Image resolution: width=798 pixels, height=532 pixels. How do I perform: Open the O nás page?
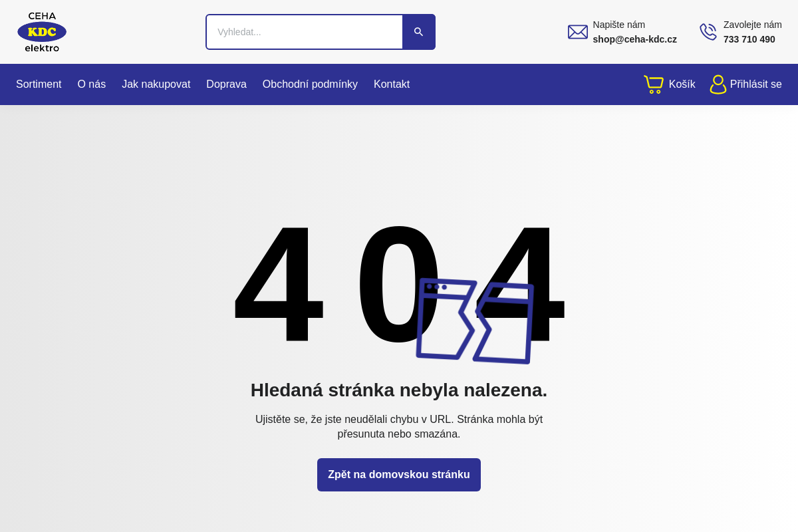91,84
